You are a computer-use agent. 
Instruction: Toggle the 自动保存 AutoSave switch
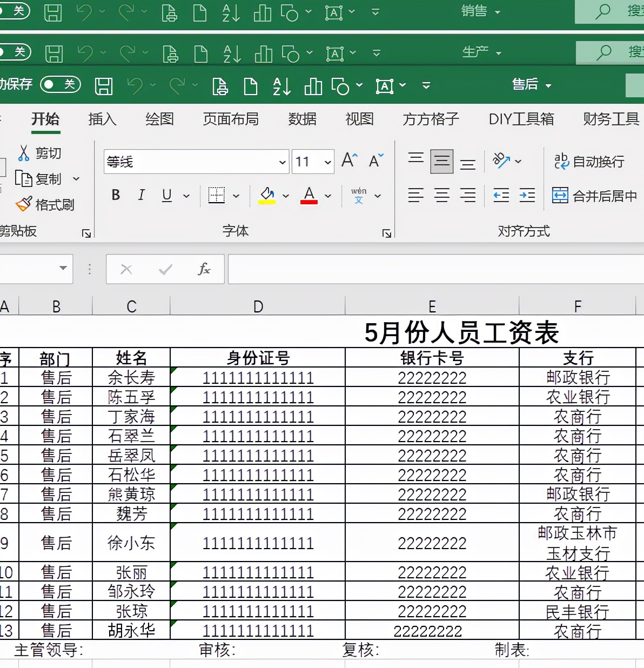[x=61, y=85]
